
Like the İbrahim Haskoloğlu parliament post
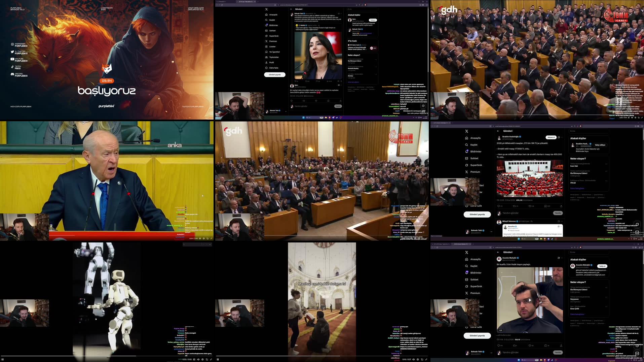tap(530, 206)
